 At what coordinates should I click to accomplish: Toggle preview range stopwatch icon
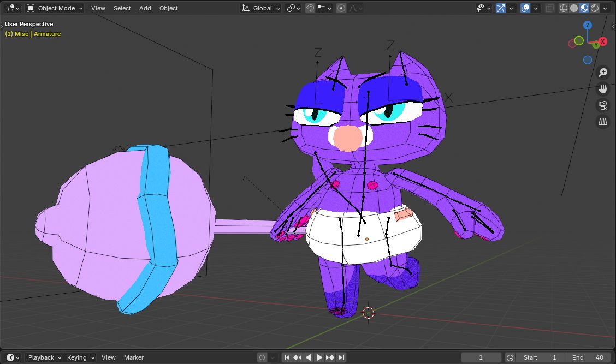(510, 357)
